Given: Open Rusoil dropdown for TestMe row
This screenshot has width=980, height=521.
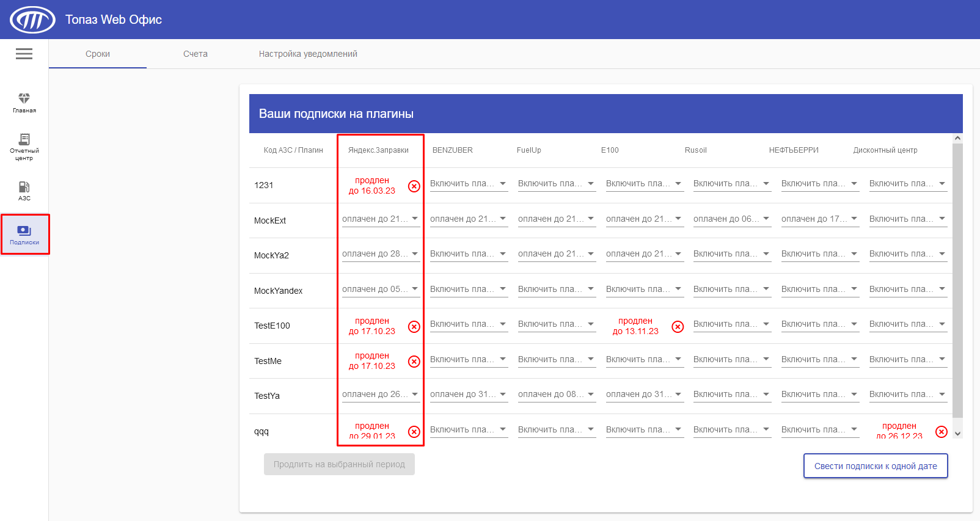Looking at the screenshot, I should [x=732, y=359].
